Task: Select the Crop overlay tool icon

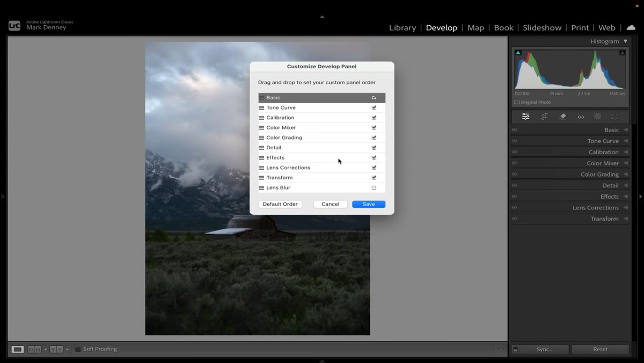Action: (544, 117)
